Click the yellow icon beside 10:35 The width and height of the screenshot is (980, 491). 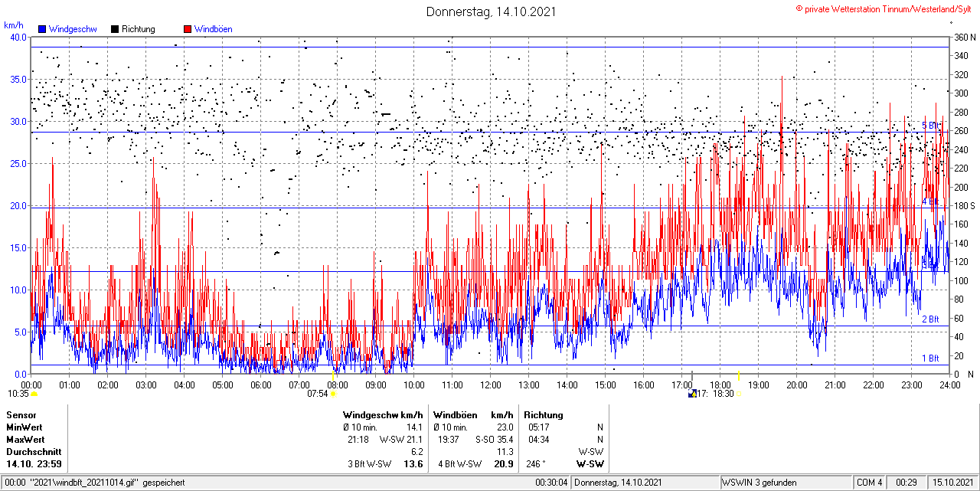point(34,394)
